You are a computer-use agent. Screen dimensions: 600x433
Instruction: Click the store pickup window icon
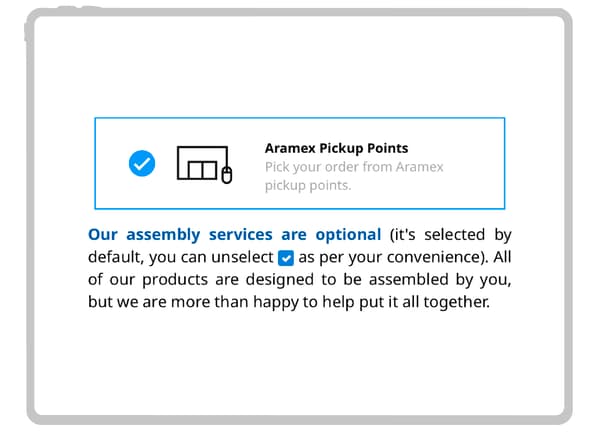204,164
